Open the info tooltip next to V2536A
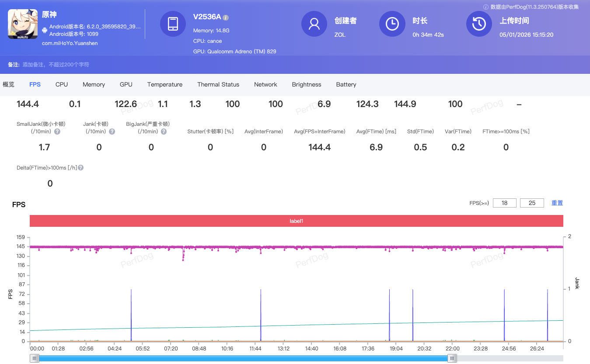The height and width of the screenshot is (364, 590). click(x=226, y=17)
